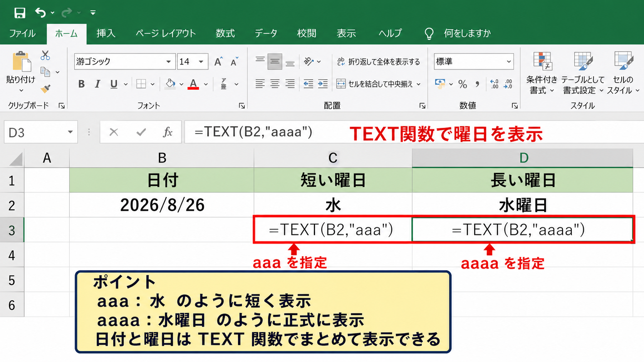Open セルのスタイル cell styles
This screenshot has height=362, width=644.
[x=623, y=73]
